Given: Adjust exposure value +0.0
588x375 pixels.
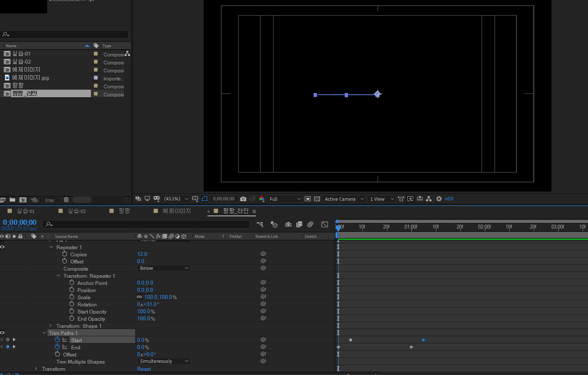Looking at the screenshot, I should pyautogui.click(x=449, y=199).
